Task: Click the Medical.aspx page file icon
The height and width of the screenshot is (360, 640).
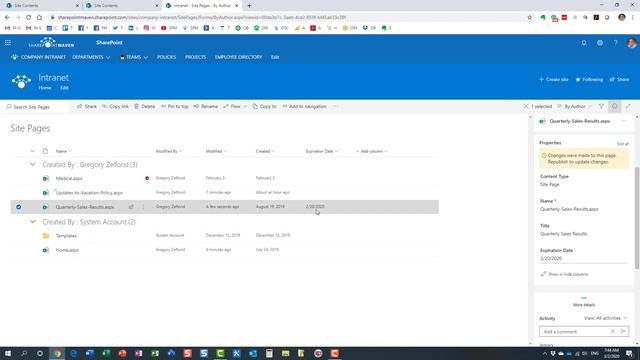Action: (x=46, y=178)
